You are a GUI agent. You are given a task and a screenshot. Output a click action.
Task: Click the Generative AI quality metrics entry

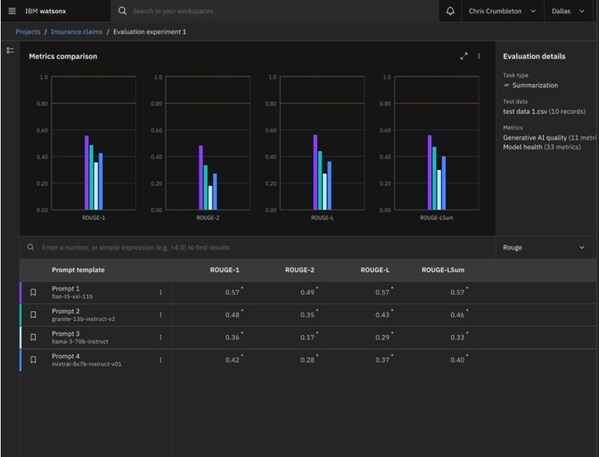point(549,138)
